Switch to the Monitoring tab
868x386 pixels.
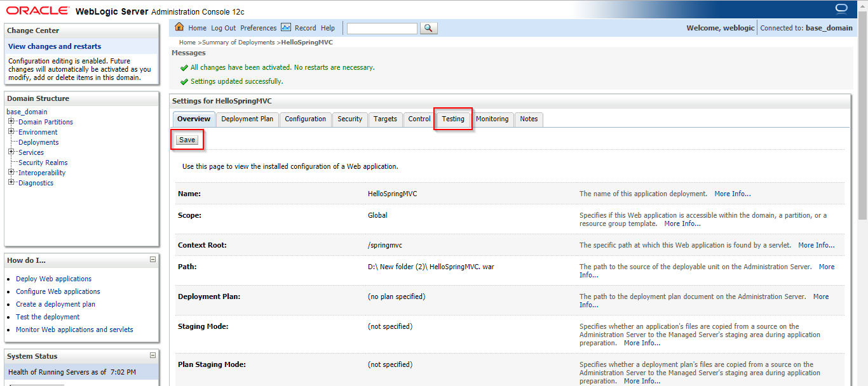[x=492, y=119]
